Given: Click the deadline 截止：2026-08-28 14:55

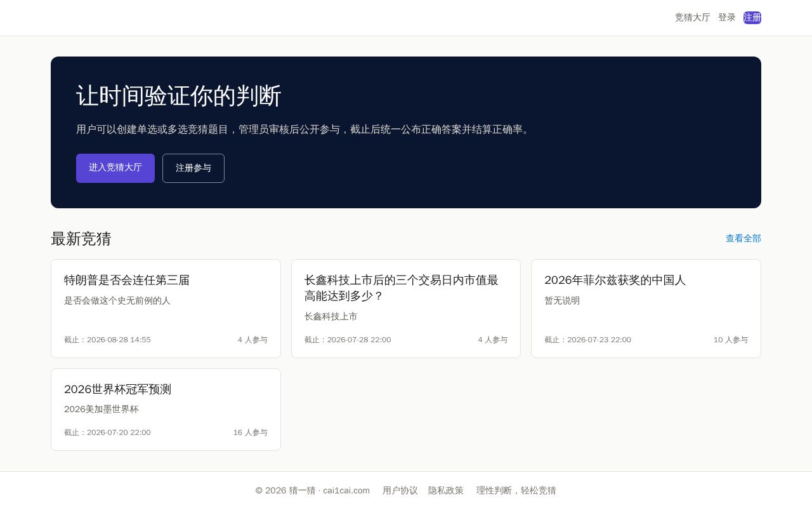Looking at the screenshot, I should [x=107, y=340].
